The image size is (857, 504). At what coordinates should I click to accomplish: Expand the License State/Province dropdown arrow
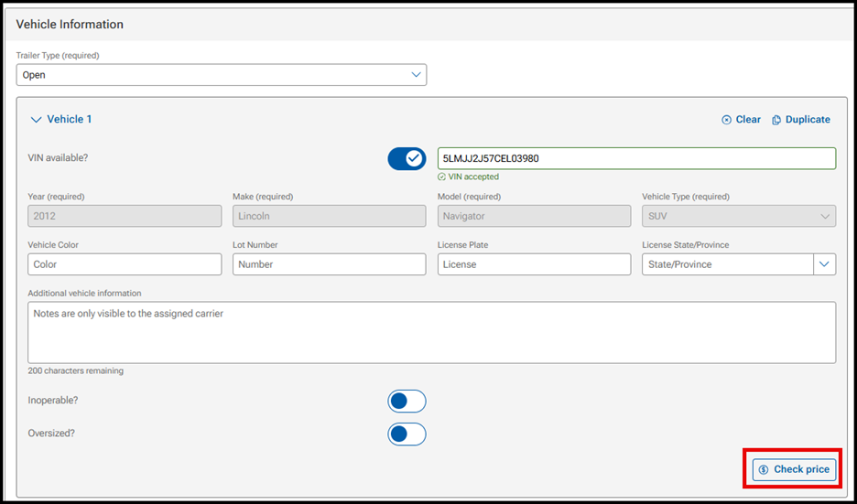pos(824,264)
